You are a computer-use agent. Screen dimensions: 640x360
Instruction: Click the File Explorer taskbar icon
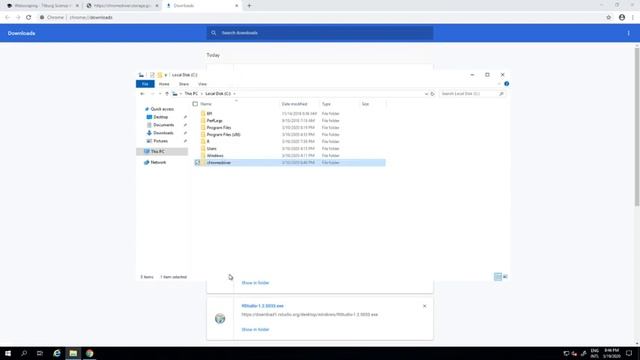(73, 353)
